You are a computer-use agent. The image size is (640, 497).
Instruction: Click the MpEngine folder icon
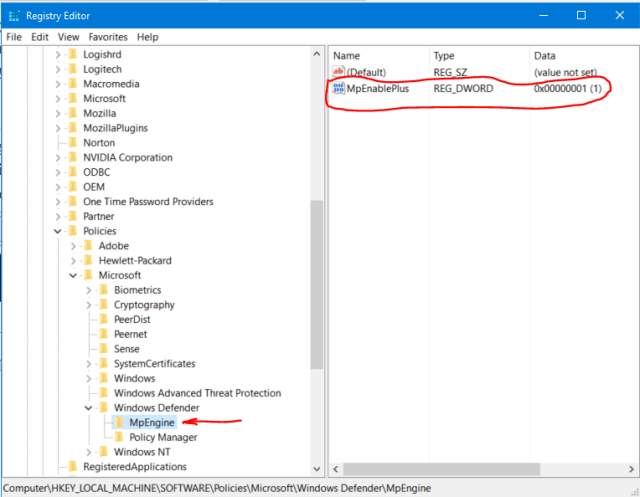tap(119, 422)
